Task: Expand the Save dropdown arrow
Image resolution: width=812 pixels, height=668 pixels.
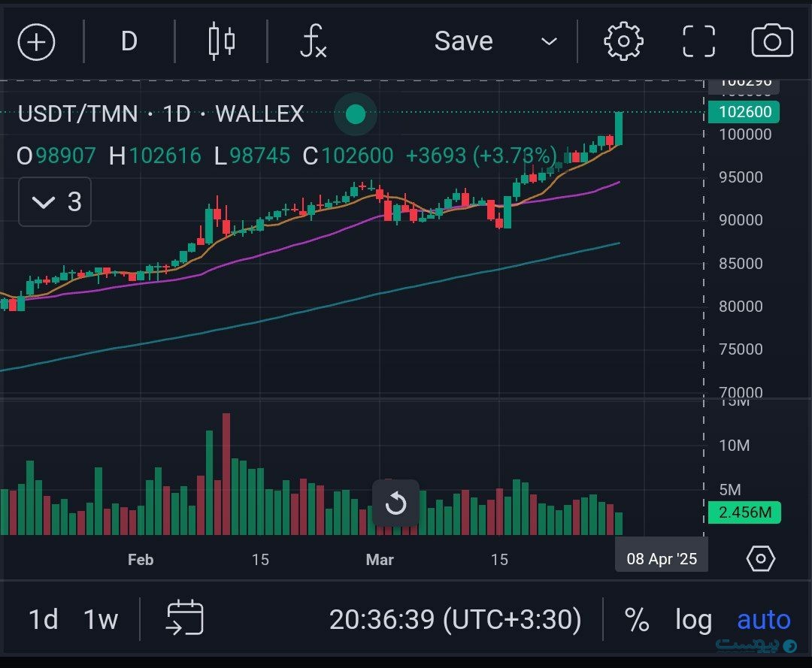Action: 549,41
